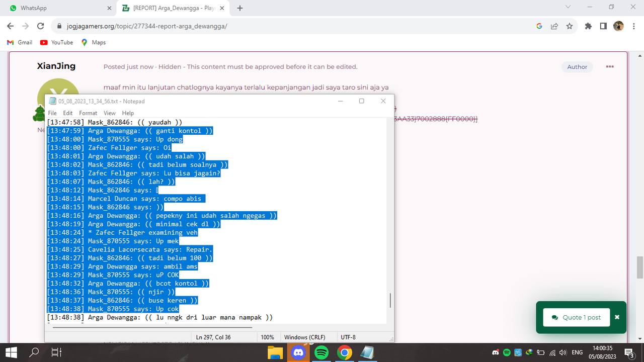
Task: Open Notepad Help menu
Action: pos(128,113)
